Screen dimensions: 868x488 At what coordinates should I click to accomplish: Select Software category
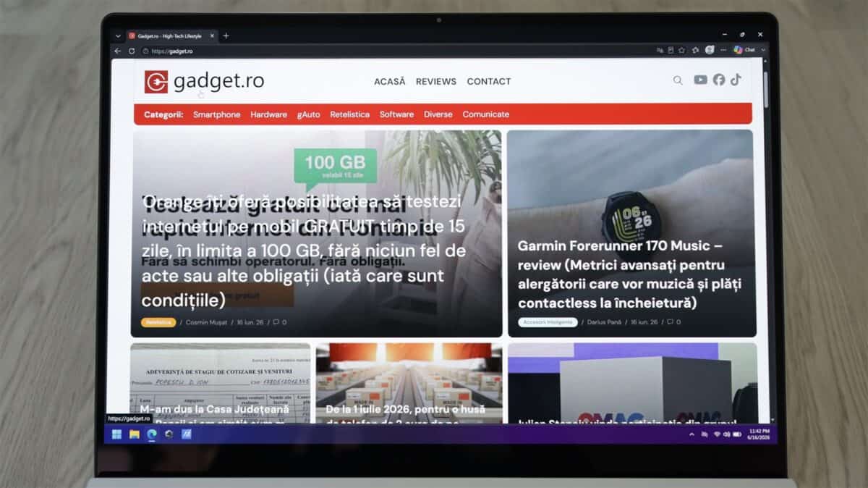[396, 114]
